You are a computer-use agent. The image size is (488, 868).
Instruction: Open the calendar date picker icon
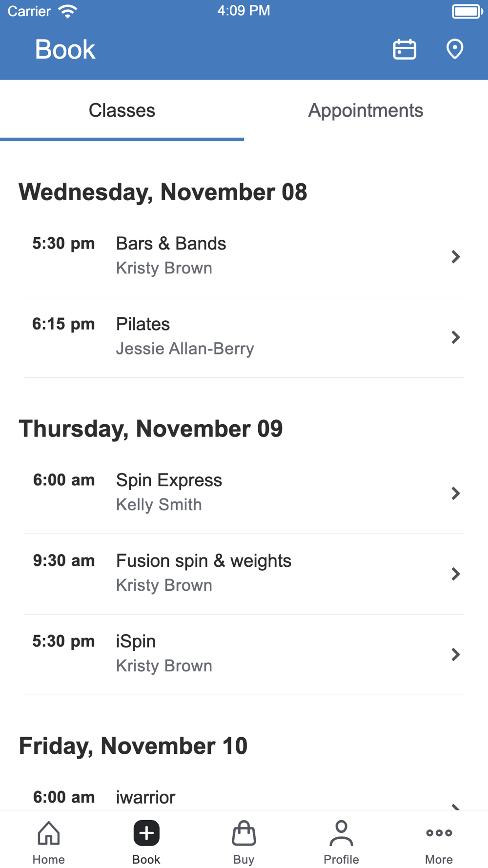click(x=405, y=49)
